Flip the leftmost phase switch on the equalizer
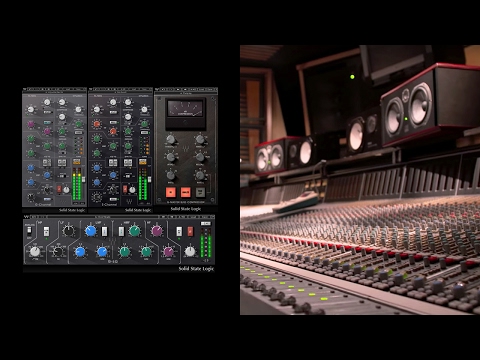The width and height of the screenshot is (480, 360). pyautogui.click(x=29, y=230)
